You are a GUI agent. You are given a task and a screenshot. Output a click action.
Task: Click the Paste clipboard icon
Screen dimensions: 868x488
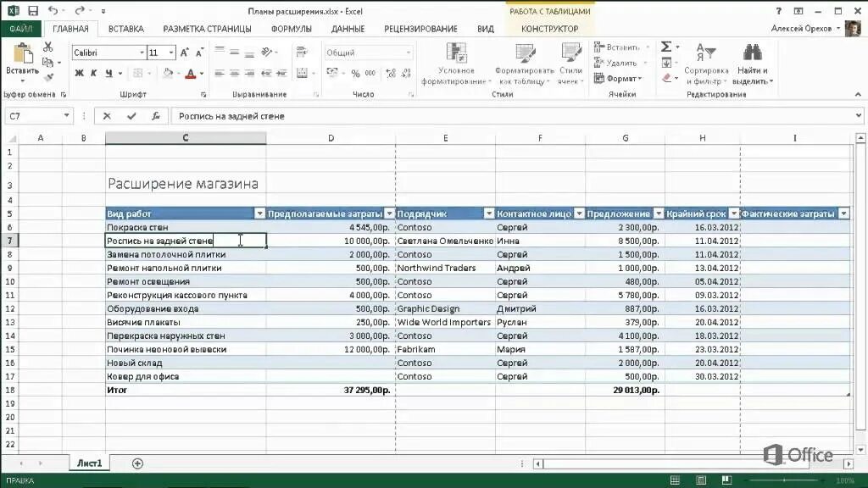[22, 53]
